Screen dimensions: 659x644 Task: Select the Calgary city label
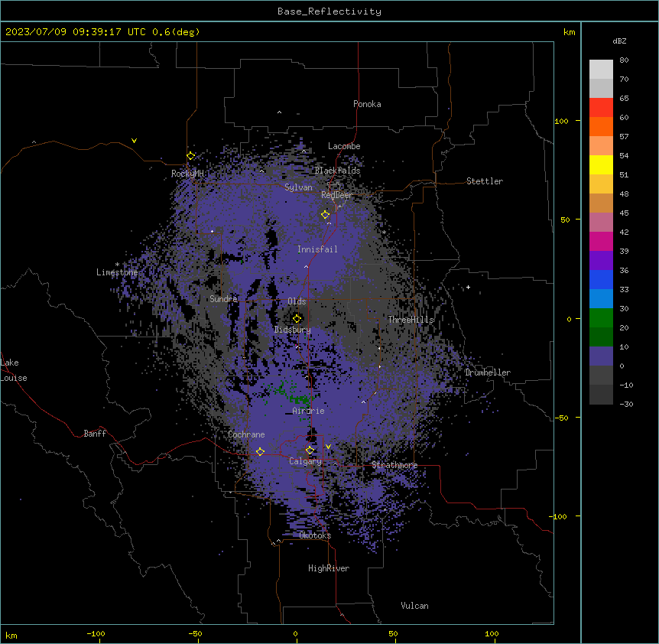point(305,461)
